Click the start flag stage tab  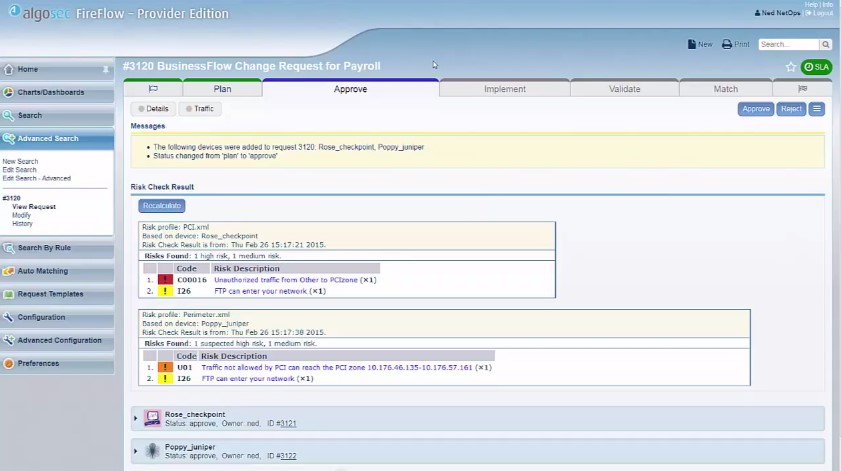153,89
